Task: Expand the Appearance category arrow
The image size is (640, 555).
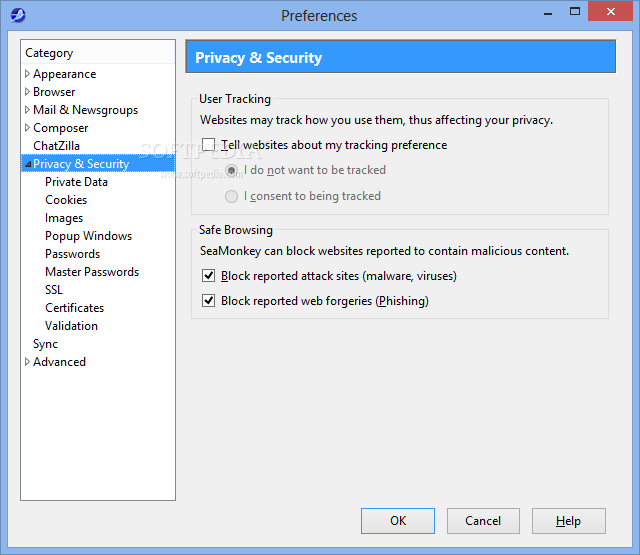Action: (27, 74)
